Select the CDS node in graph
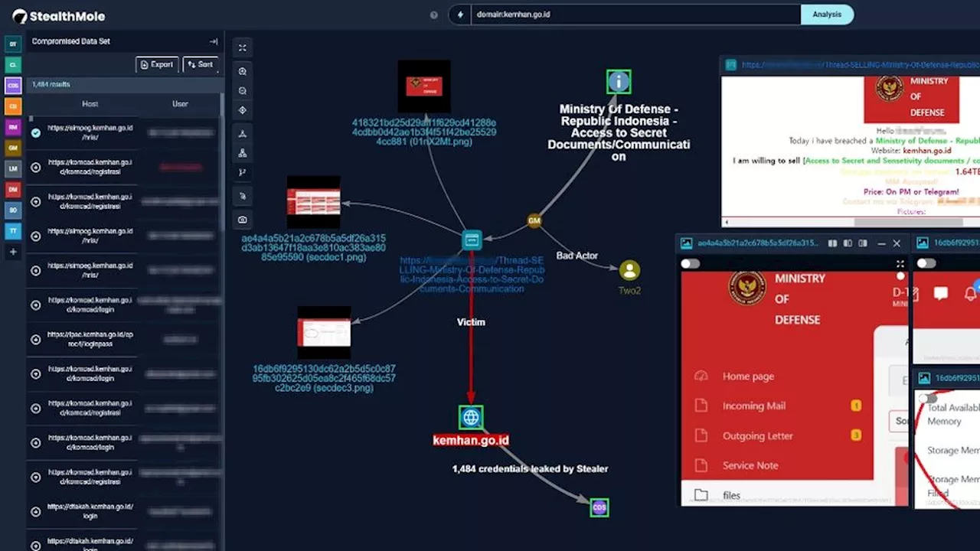The width and height of the screenshot is (980, 551). (599, 507)
